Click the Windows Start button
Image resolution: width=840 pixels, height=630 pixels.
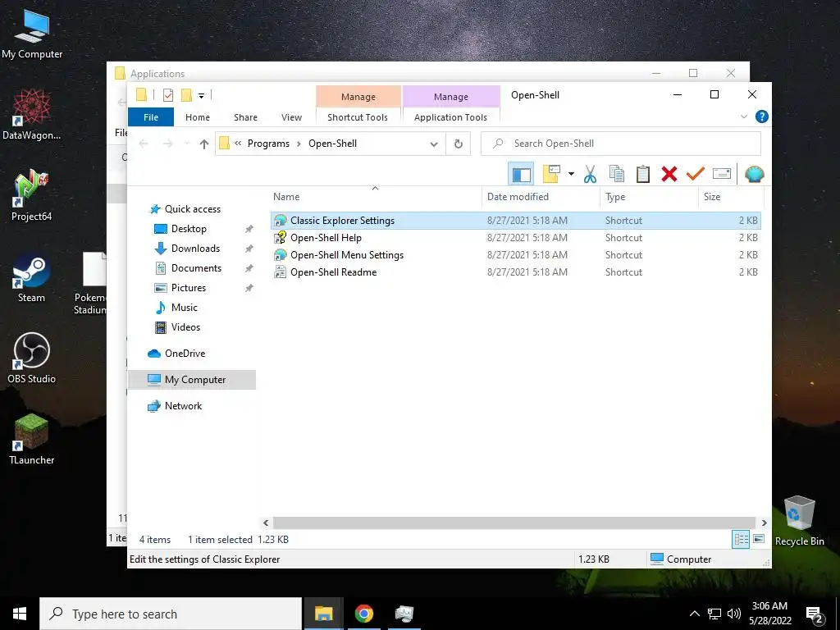pyautogui.click(x=20, y=614)
